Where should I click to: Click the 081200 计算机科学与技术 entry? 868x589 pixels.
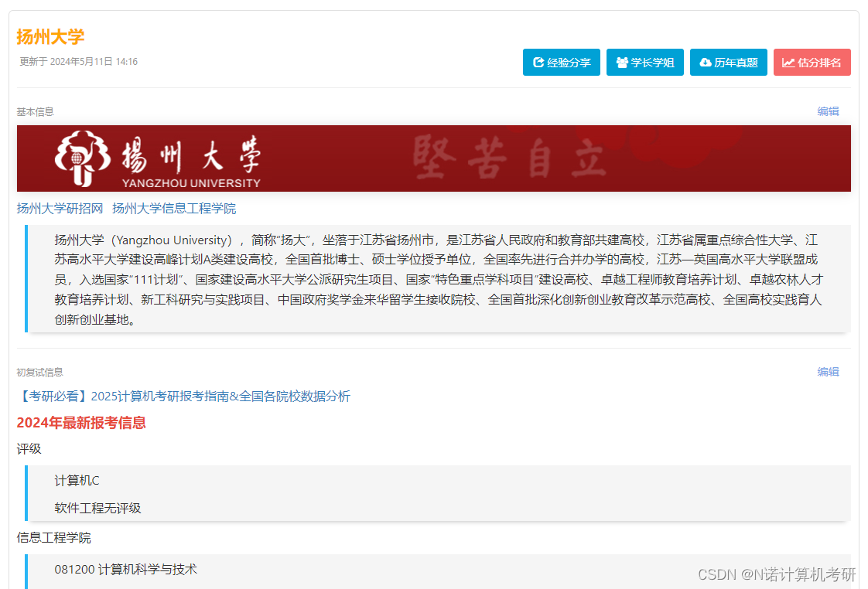(x=125, y=570)
